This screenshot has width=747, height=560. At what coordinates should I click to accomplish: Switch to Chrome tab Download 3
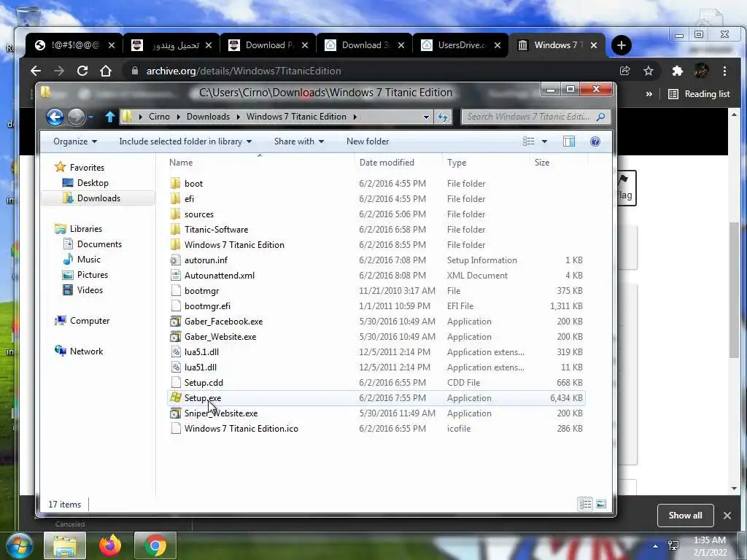pyautogui.click(x=363, y=45)
